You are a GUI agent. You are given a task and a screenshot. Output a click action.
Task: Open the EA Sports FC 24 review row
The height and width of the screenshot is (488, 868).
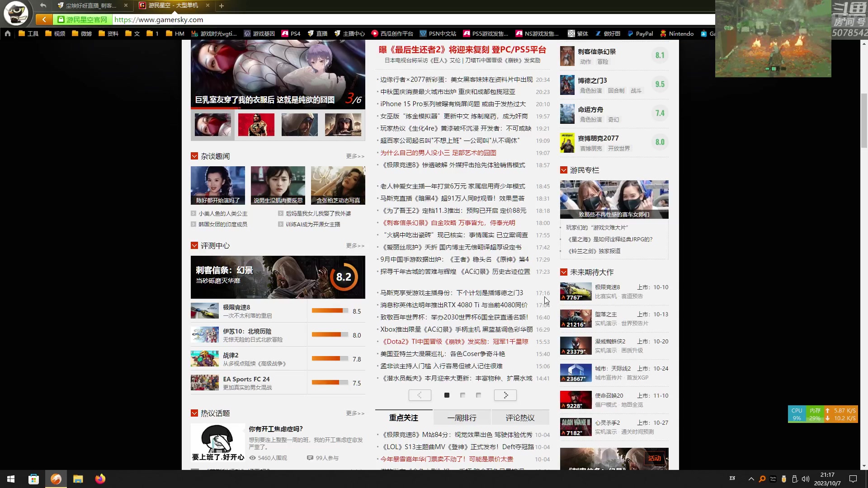pos(278,383)
